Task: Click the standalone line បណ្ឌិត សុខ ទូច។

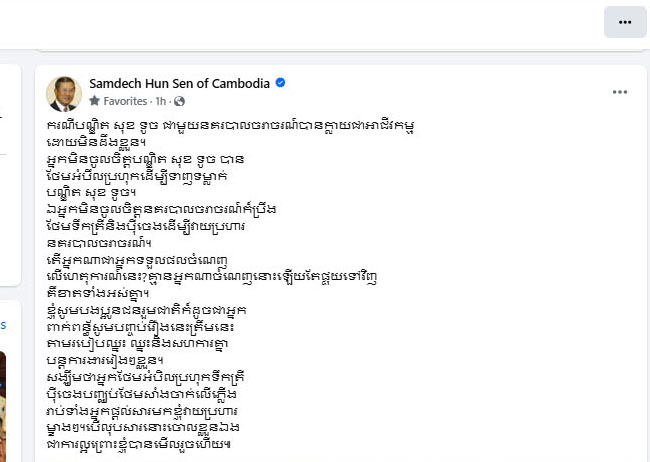Action: pos(92,193)
